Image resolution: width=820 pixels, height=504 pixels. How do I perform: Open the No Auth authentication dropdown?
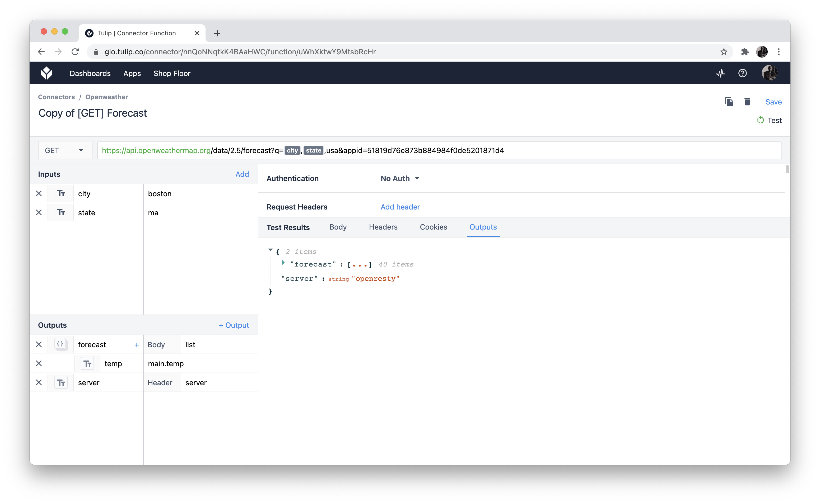[400, 178]
